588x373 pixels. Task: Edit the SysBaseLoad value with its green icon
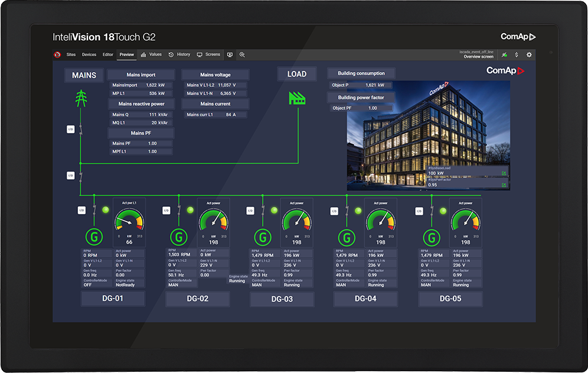[x=504, y=173]
